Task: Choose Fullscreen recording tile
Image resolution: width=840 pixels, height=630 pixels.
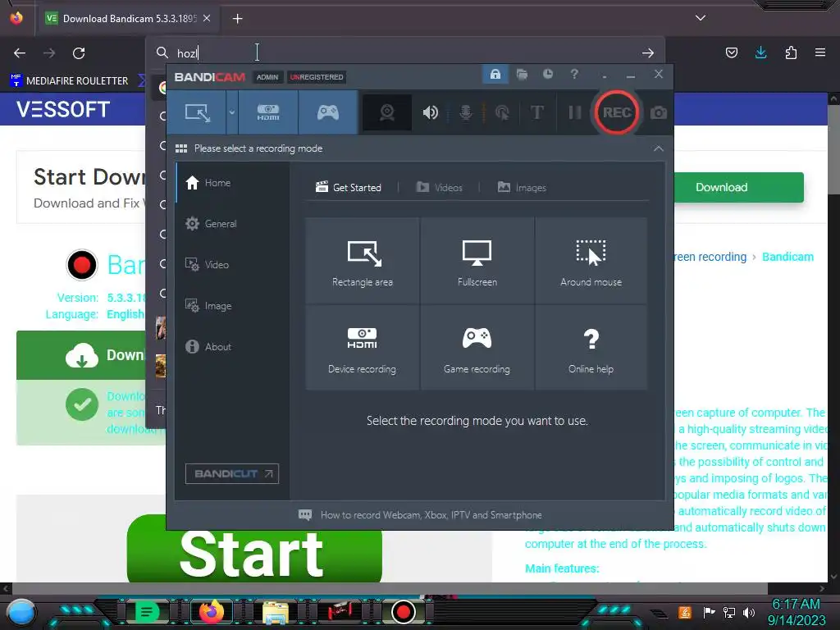Action: (477, 261)
